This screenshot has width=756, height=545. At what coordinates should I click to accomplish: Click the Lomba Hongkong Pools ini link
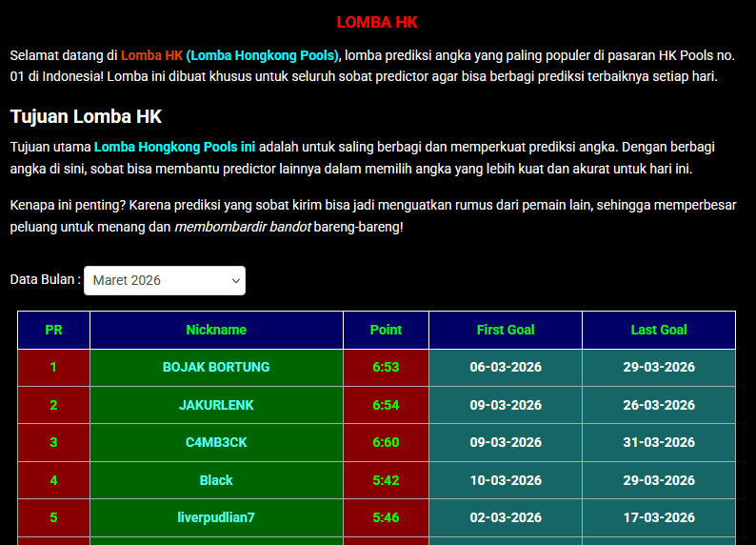[174, 147]
